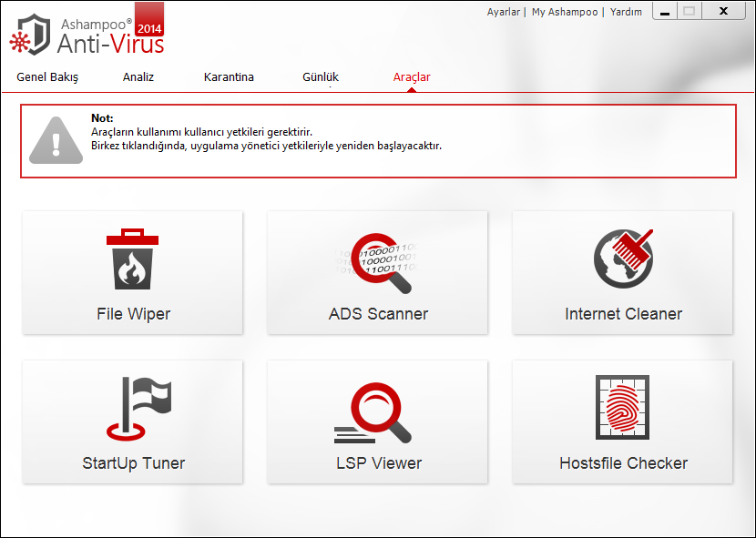Launch ADS Scanner magnifier icon
The height and width of the screenshot is (538, 756).
coord(377,263)
